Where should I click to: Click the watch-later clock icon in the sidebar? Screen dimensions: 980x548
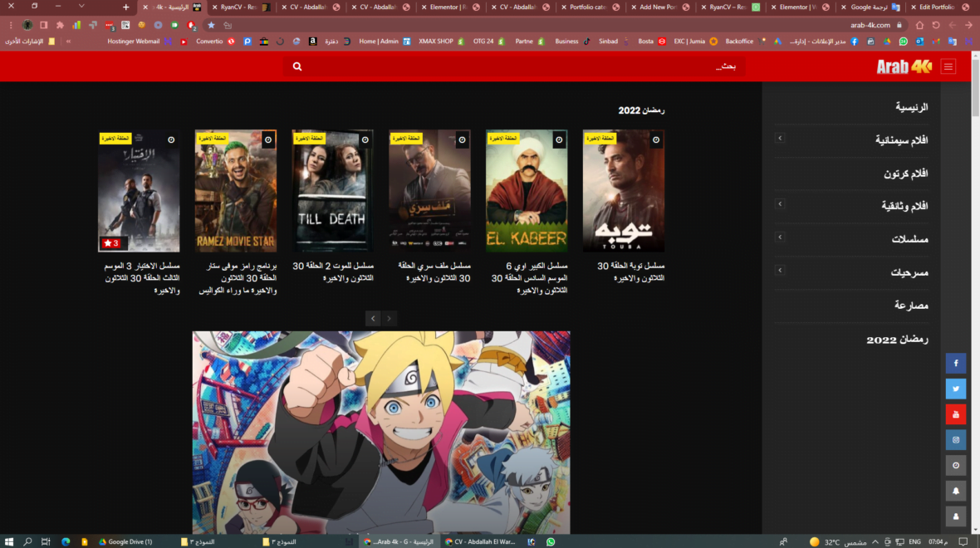(x=956, y=465)
